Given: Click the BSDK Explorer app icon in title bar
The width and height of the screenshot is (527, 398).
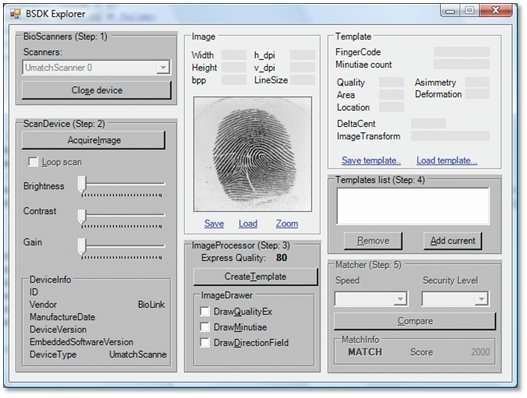Looking at the screenshot, I should 15,13.
